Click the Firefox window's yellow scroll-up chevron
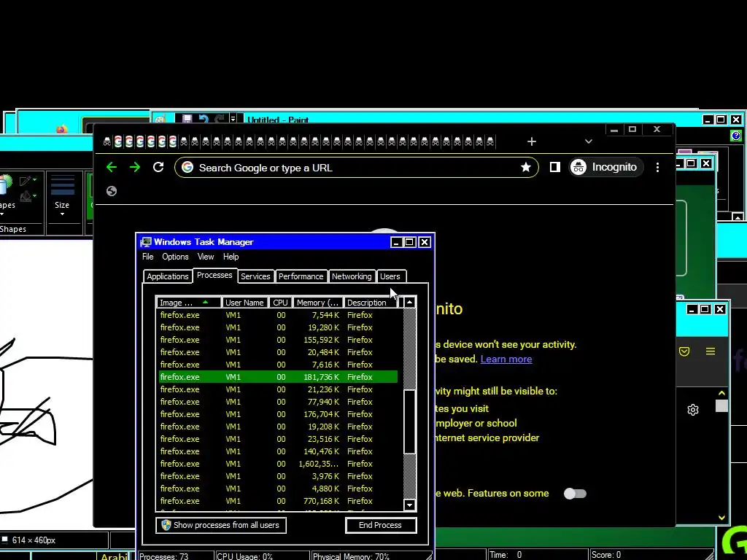 (721, 393)
